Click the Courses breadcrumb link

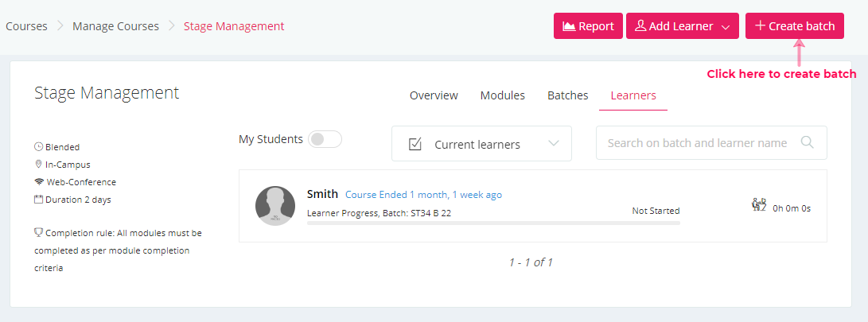click(26, 26)
